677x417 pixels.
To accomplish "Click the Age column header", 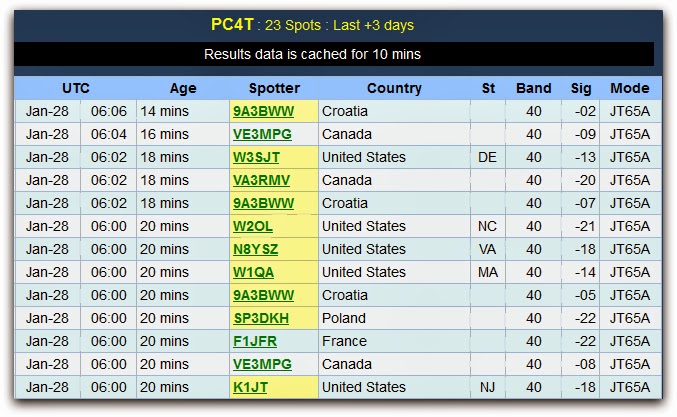I will pyautogui.click(x=183, y=88).
